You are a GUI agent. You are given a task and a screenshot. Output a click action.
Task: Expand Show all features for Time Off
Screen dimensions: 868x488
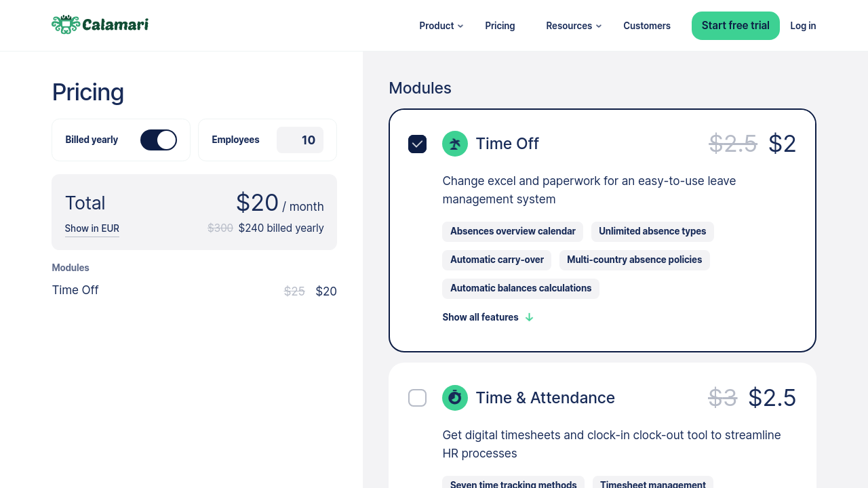(x=481, y=317)
